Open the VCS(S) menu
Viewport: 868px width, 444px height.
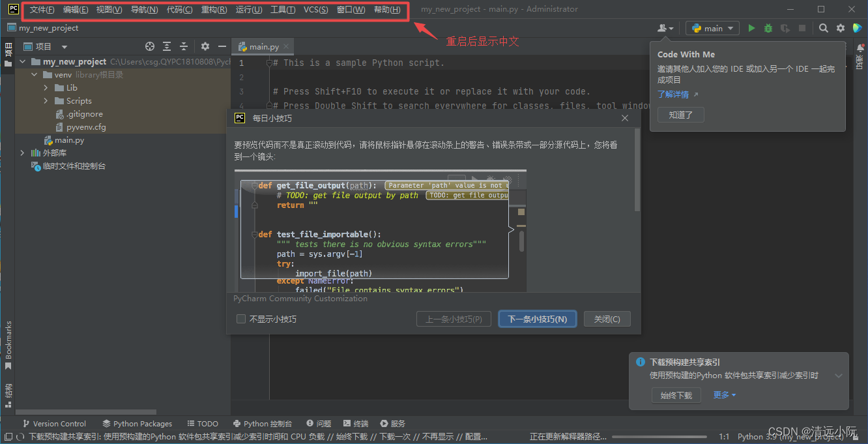(x=316, y=10)
